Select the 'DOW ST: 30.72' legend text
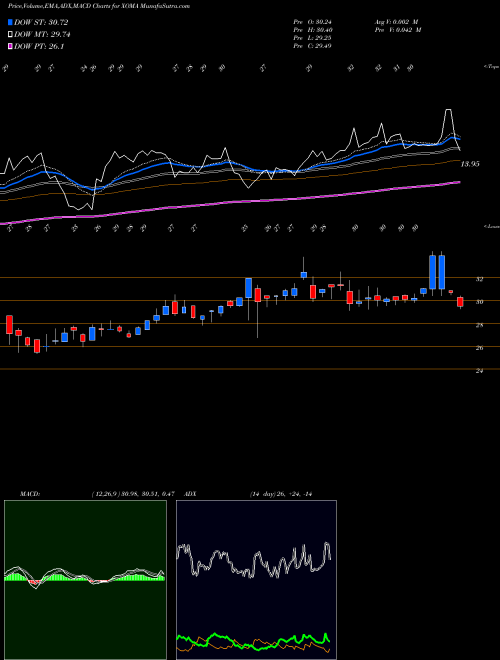Viewport: 500px width, 660px height. pos(41,22)
